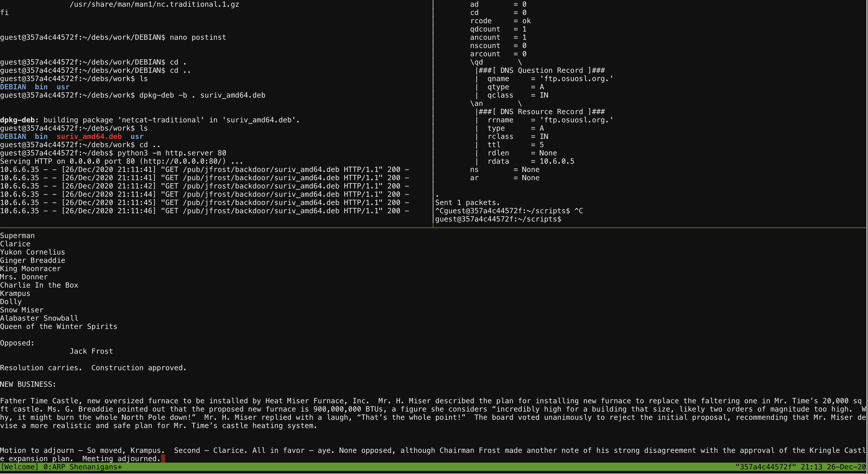Click the status bar time and date '21:13 26-Dec-20'

[833, 467]
